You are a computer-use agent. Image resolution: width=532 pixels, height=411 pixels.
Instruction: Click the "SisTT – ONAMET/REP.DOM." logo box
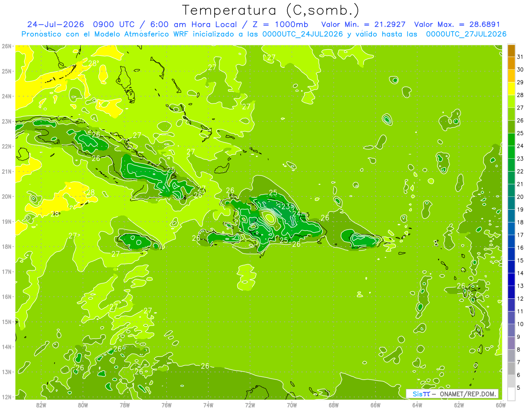click(x=452, y=394)
